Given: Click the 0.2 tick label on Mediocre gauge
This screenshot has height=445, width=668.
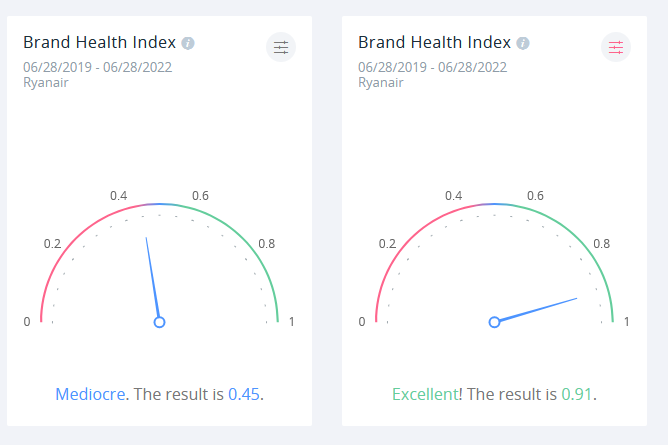Looking at the screenshot, I should (53, 244).
